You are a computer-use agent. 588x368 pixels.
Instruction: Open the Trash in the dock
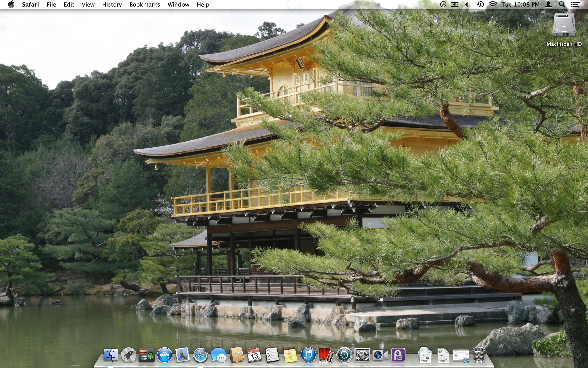pyautogui.click(x=479, y=355)
